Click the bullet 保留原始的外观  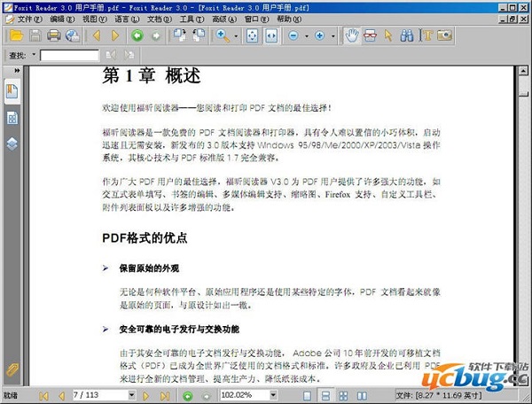149,268
